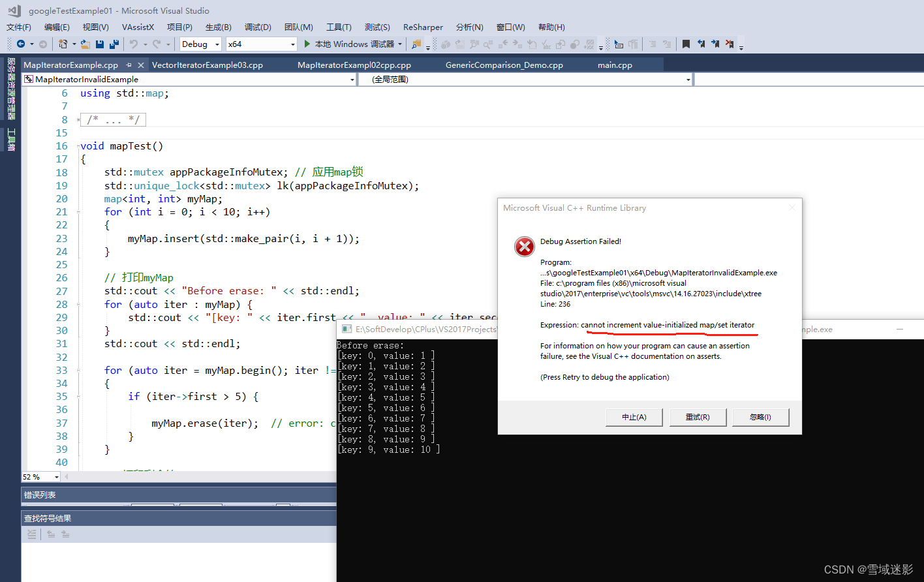Switch to main.cpp tab
The height and width of the screenshot is (582, 924).
[x=615, y=65]
